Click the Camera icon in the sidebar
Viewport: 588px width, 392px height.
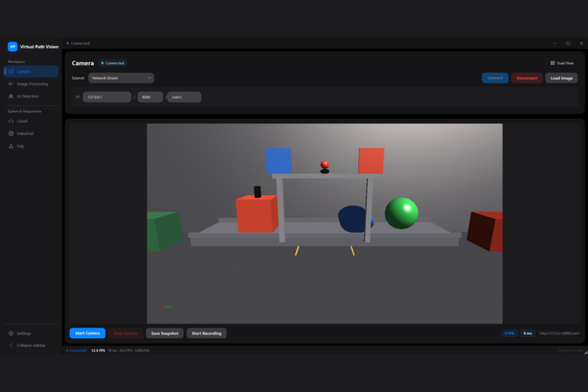click(11, 72)
